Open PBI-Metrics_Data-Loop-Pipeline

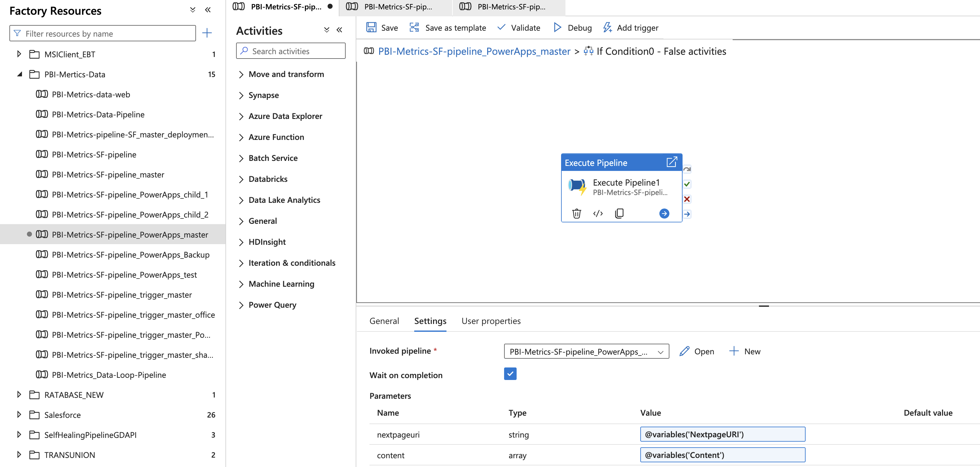(109, 375)
